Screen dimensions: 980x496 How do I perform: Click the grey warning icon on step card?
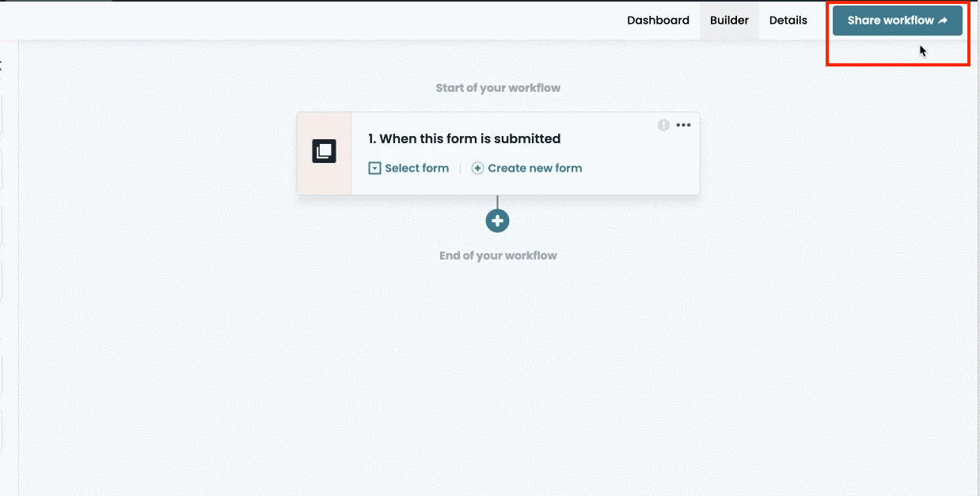[x=663, y=125]
